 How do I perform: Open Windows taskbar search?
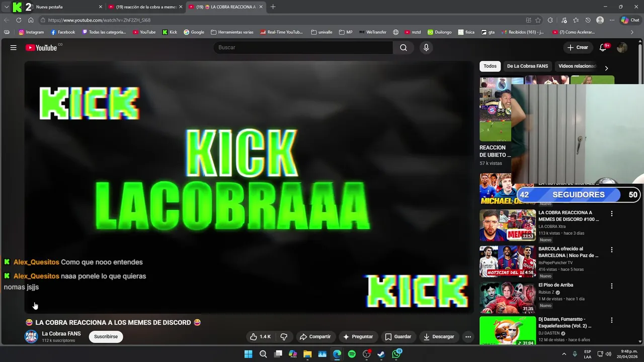(263, 354)
